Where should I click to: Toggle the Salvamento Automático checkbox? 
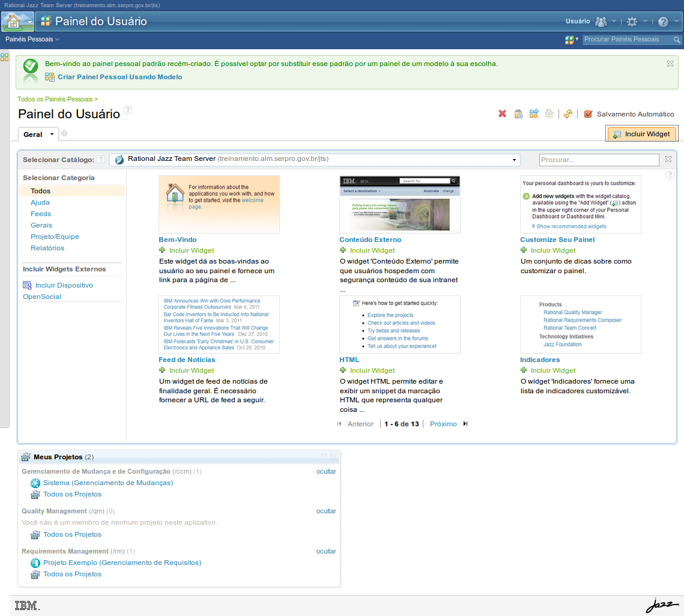tap(588, 114)
